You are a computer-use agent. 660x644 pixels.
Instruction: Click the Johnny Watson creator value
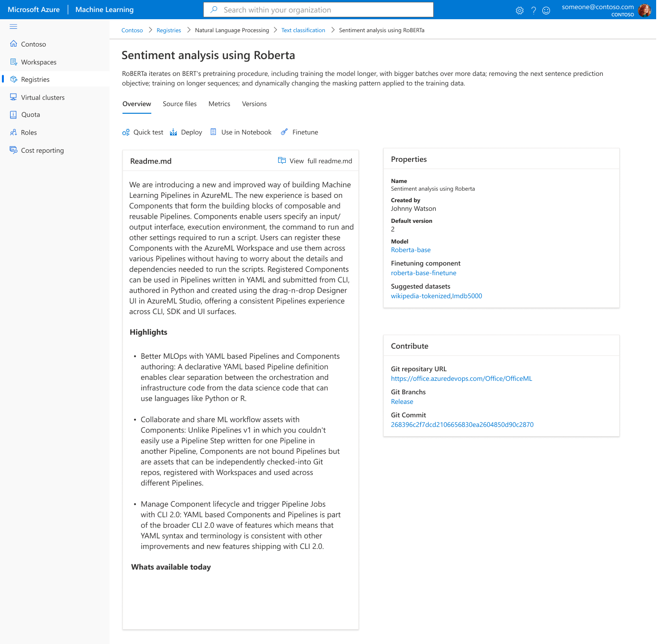(414, 208)
